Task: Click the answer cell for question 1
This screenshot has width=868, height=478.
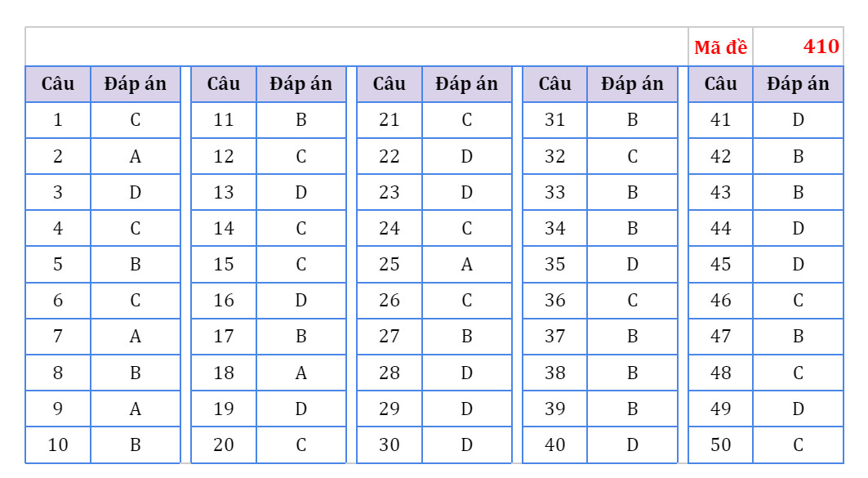Action: (x=135, y=119)
